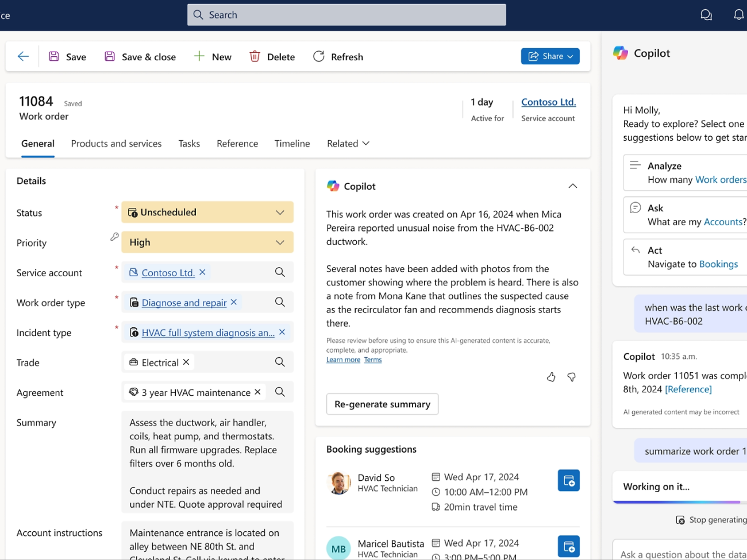Open the Related tab menu
Screen dimensions: 747x560
click(348, 144)
